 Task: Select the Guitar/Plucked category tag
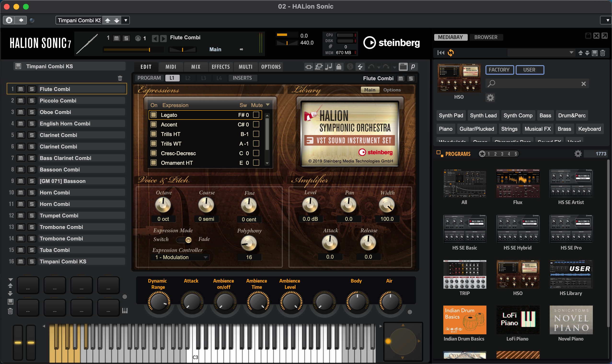[x=477, y=129]
